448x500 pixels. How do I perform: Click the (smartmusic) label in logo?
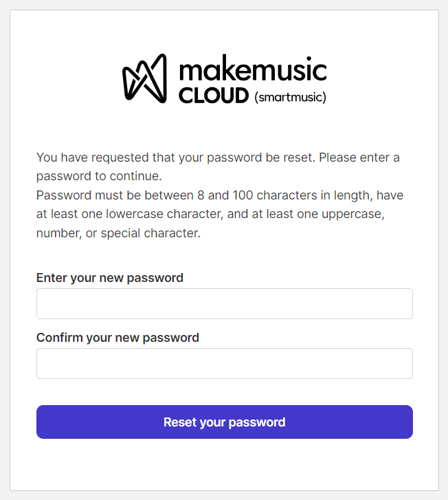coord(290,97)
